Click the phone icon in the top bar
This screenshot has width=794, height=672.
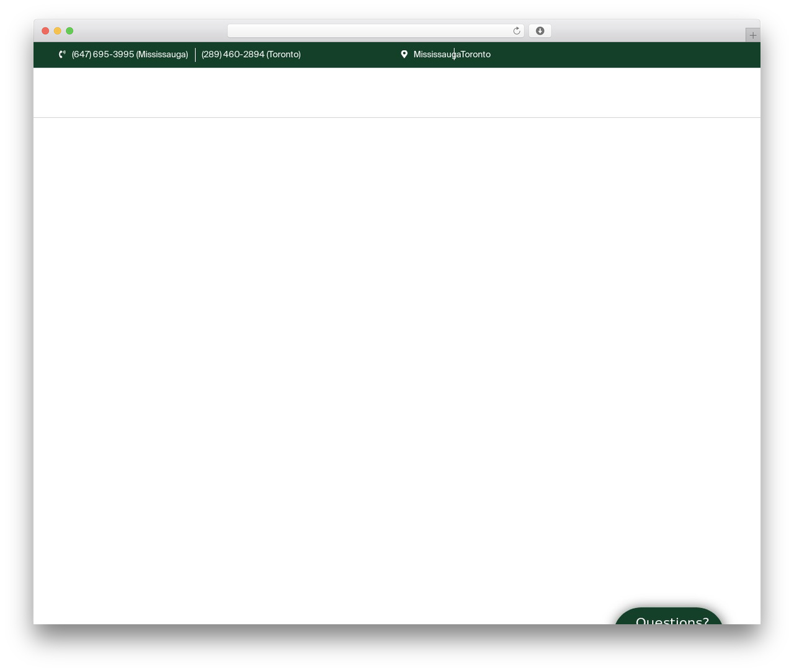pos(62,55)
